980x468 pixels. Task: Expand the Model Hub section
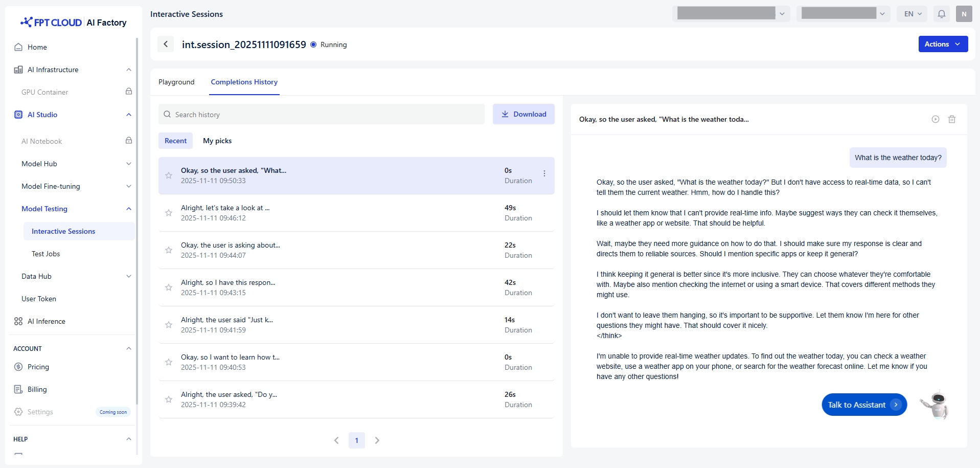click(x=129, y=164)
